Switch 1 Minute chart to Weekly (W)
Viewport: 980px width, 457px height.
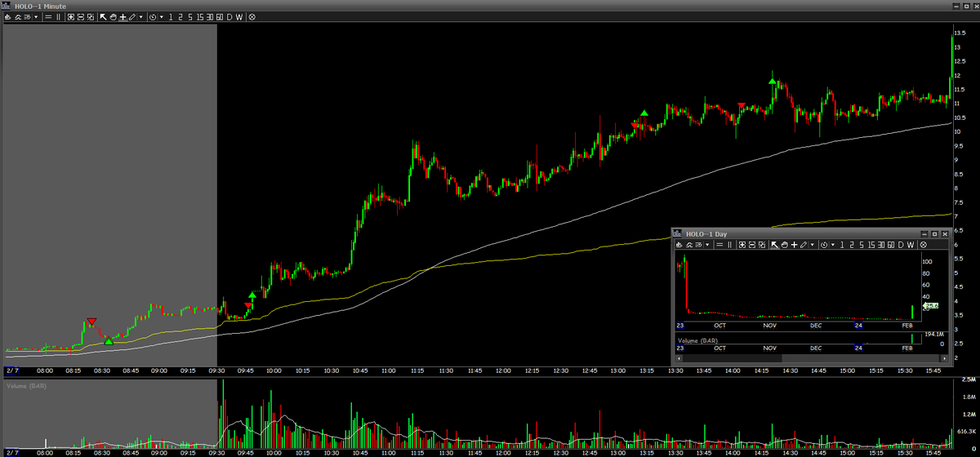[239, 16]
